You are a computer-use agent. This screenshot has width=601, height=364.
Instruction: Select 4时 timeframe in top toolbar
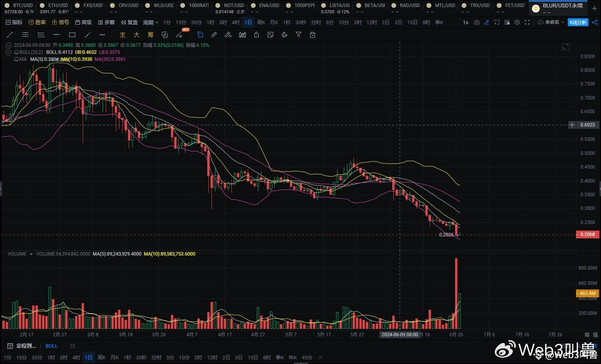236,22
